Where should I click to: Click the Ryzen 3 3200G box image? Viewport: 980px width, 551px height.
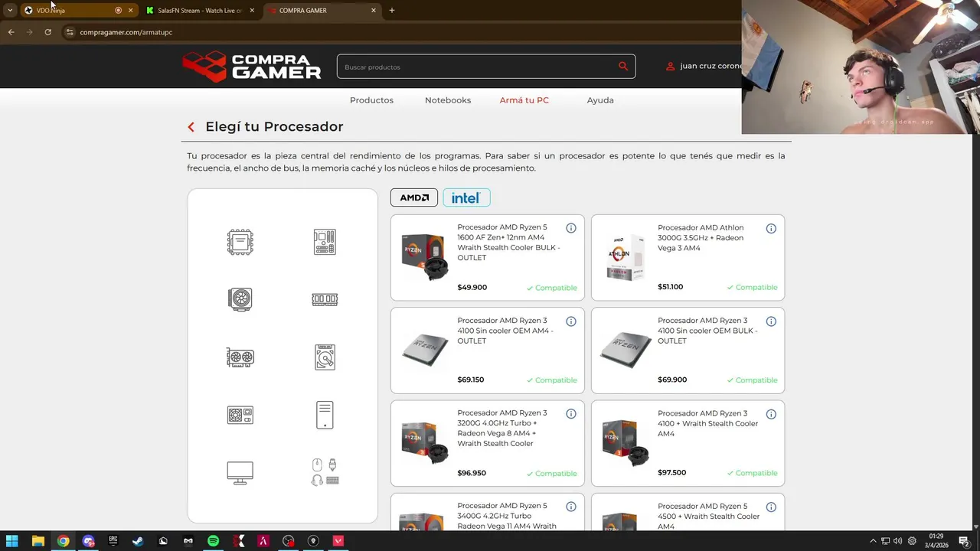pyautogui.click(x=425, y=442)
